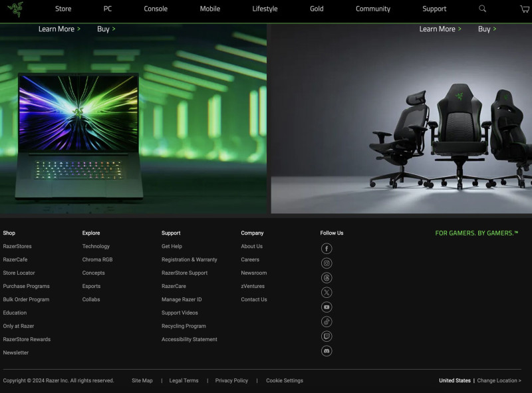Image resolution: width=532 pixels, height=393 pixels.
Task: Open the Lifestyle menu
Action: tap(265, 9)
